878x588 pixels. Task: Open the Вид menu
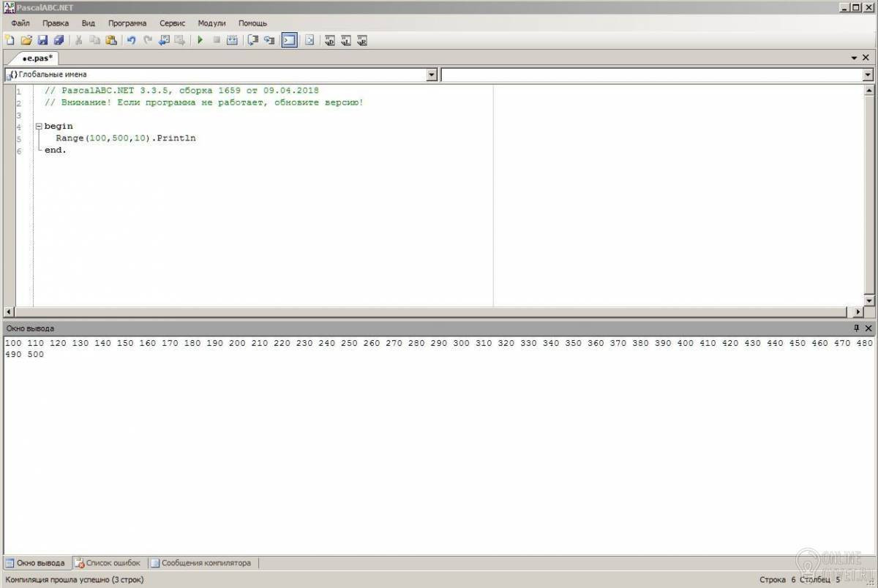89,23
